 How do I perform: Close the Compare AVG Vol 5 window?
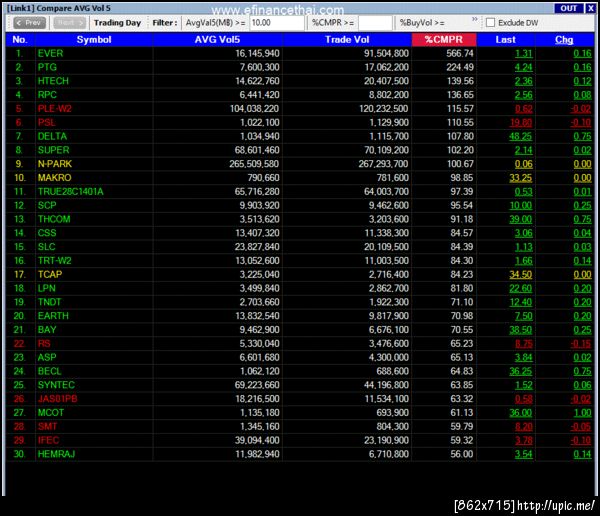(590, 8)
